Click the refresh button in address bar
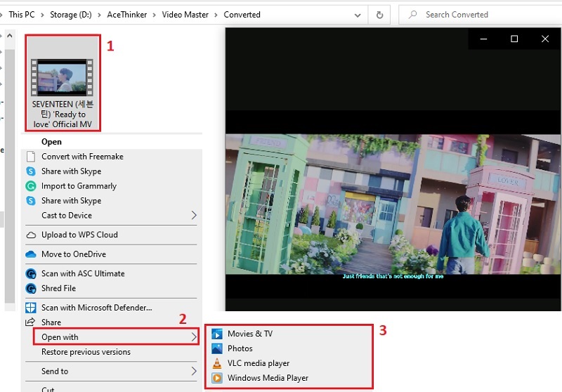The image size is (562, 392). click(379, 15)
